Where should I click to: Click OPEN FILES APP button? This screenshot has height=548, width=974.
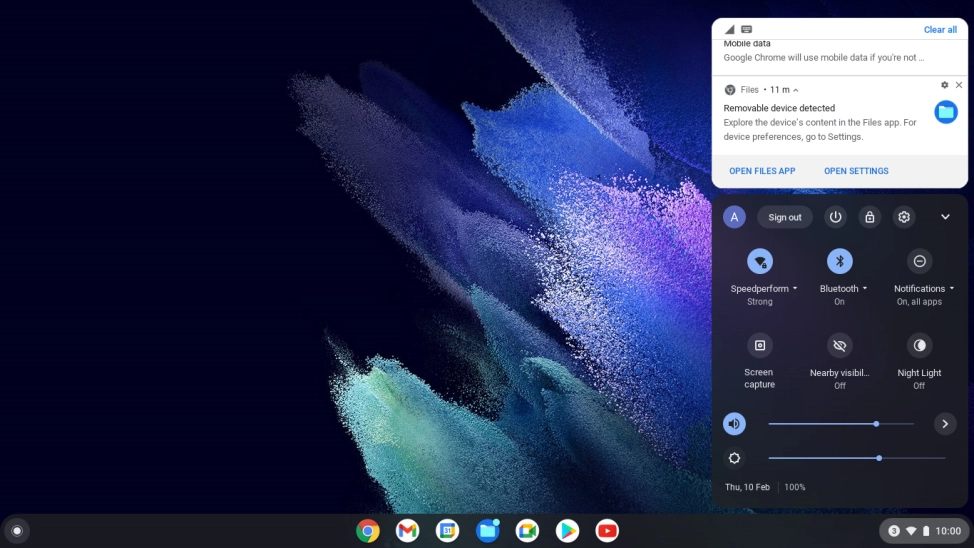[x=762, y=171]
